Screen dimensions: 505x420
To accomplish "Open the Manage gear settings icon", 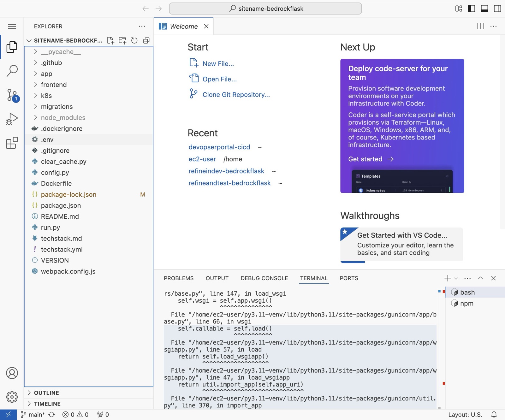I will [12, 397].
